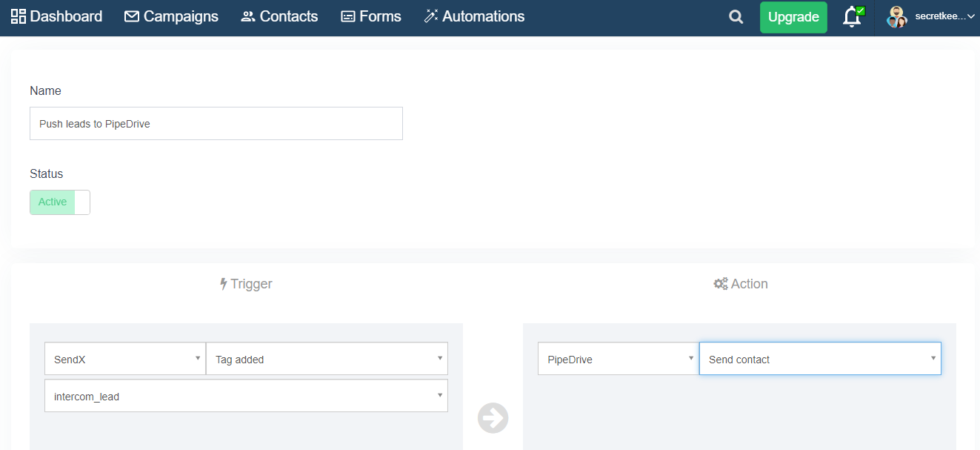The image size is (980, 450).
Task: Open the Automations section
Action: [474, 16]
